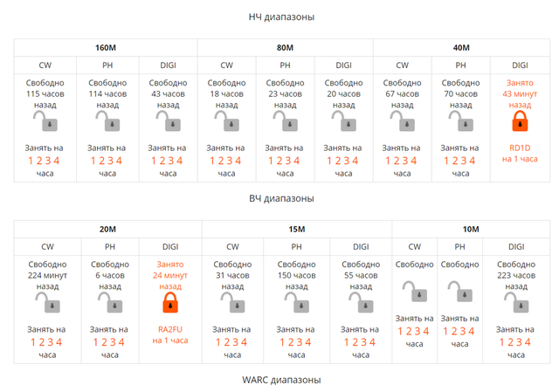Screen dimensions: 559x392
Task: Click the open padlock for 15M CW
Action: (231, 302)
